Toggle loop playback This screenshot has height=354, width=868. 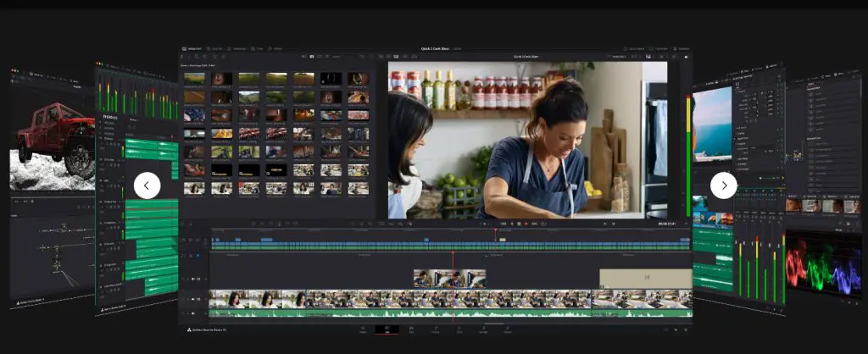coord(543,224)
